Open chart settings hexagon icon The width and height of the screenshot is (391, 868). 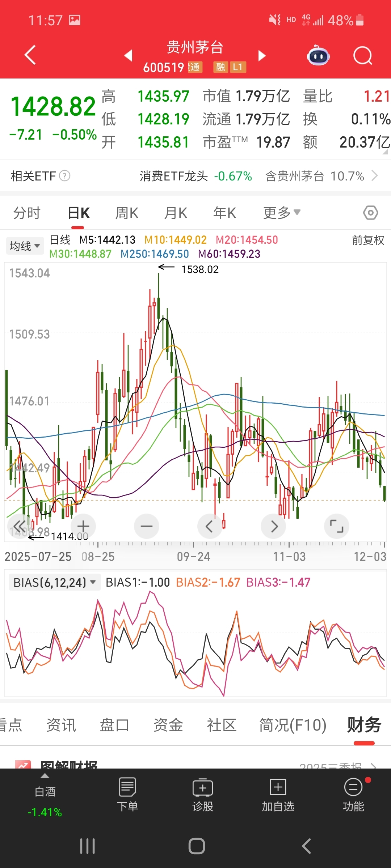tap(371, 213)
